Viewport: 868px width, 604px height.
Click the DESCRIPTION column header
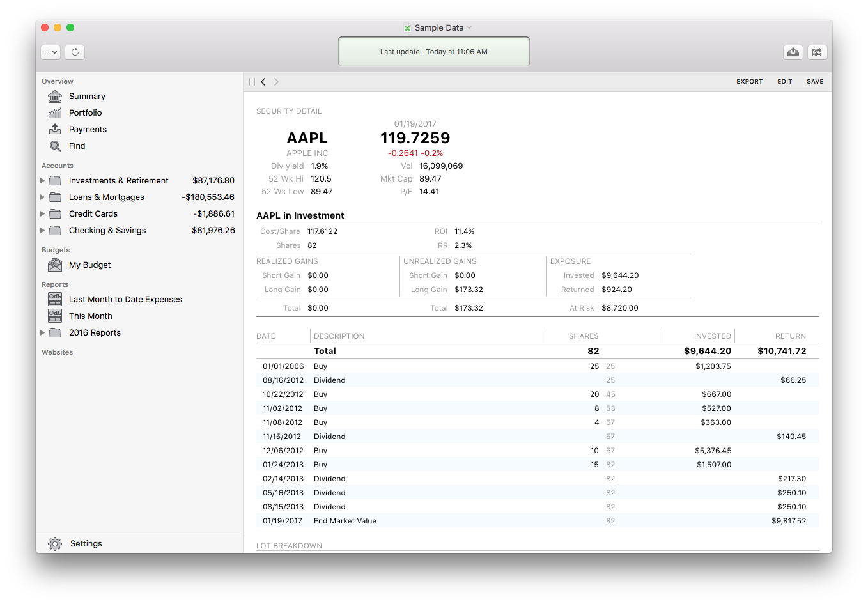tap(339, 336)
